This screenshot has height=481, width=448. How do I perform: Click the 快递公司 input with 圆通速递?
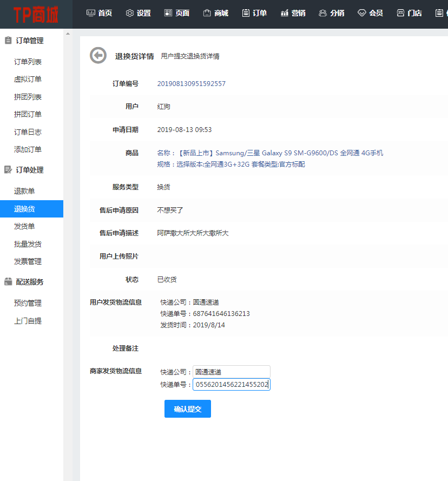pos(231,372)
